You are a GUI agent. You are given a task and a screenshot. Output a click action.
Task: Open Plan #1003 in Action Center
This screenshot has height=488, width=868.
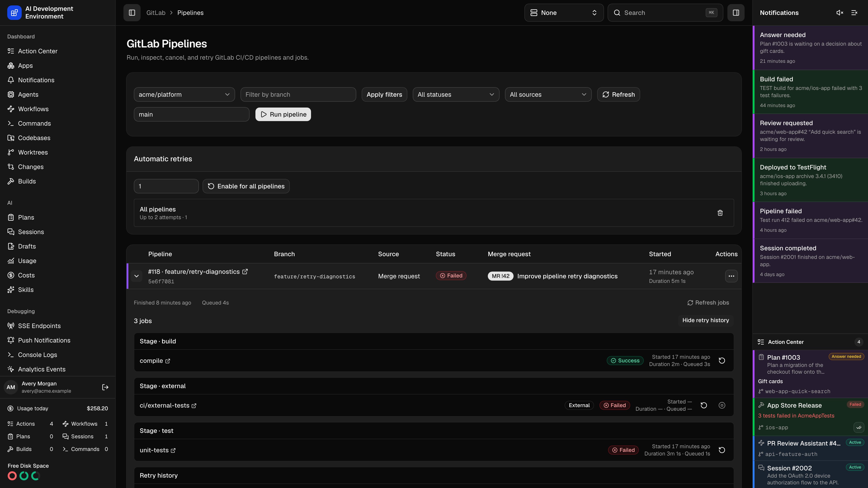click(810, 374)
